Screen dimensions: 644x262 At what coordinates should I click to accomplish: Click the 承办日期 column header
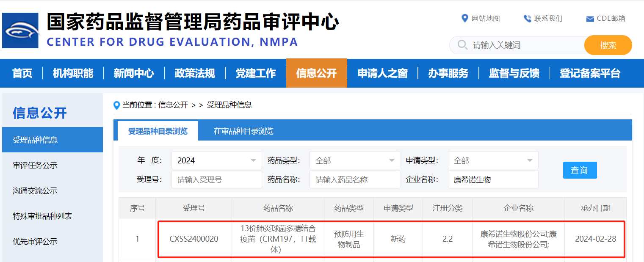tap(596, 208)
